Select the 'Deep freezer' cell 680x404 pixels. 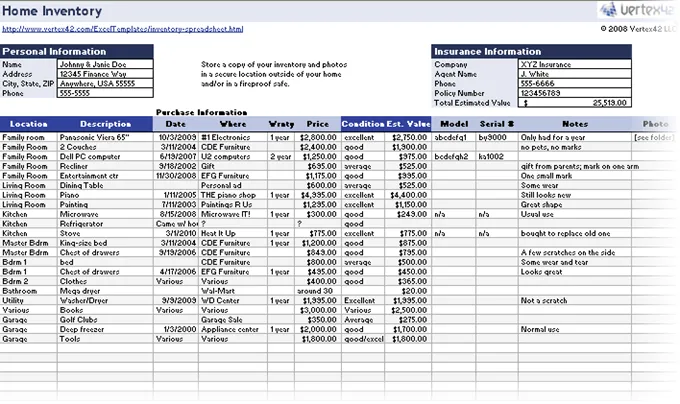(105, 329)
